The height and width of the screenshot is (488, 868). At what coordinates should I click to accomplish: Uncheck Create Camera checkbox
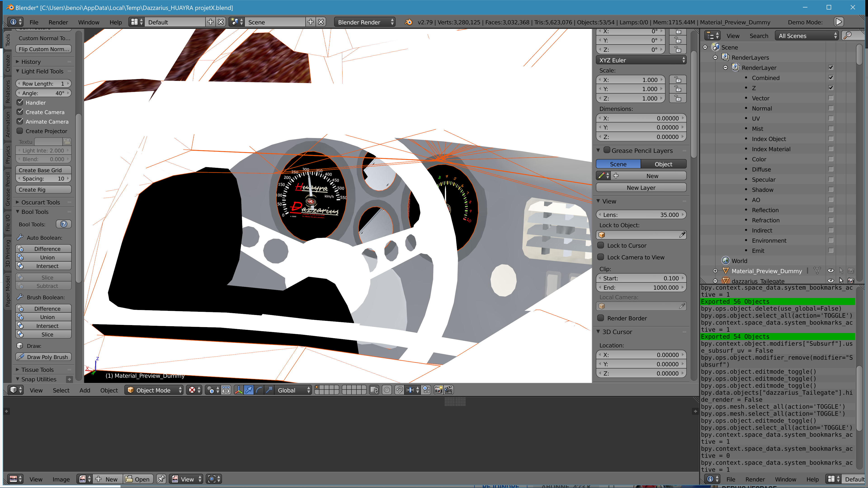[20, 112]
